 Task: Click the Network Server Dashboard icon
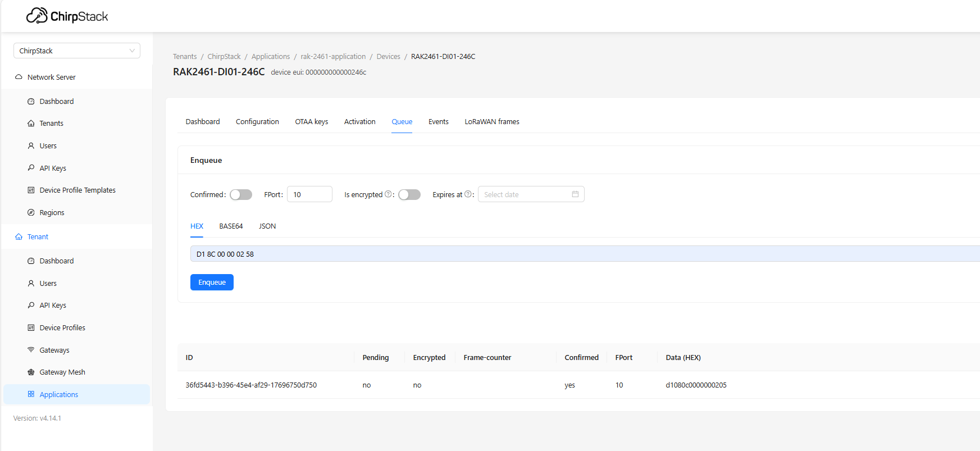click(31, 102)
